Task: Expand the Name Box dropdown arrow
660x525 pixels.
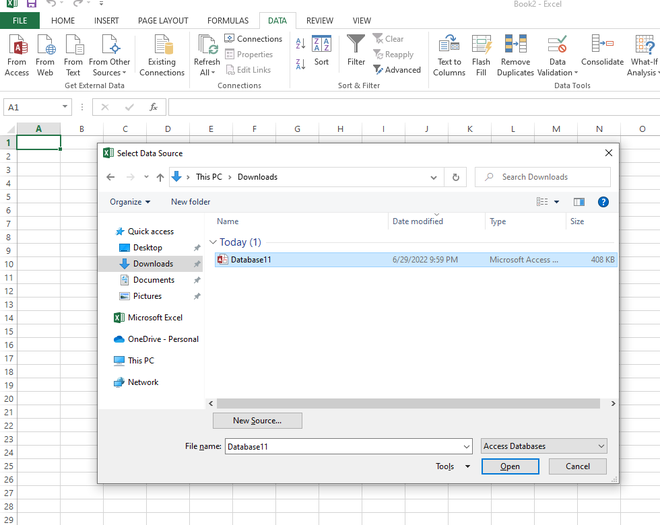Action: coord(65,107)
